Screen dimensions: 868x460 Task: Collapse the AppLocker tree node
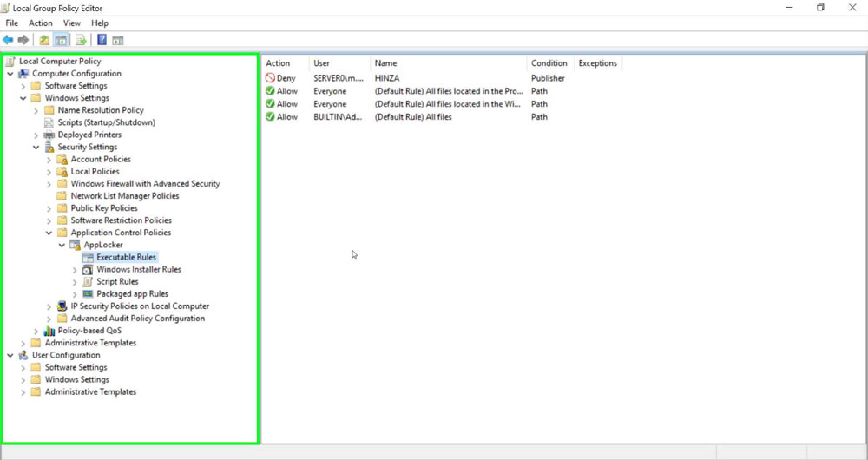[x=62, y=245]
